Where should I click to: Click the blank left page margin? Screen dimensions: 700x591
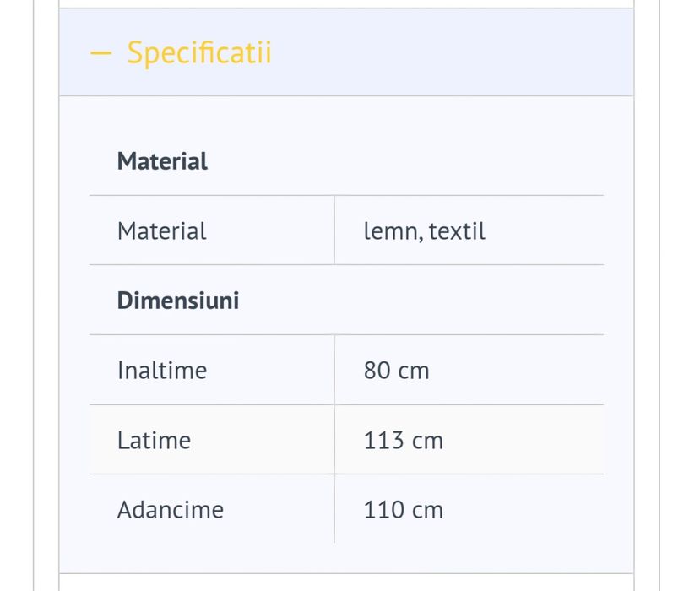16,295
